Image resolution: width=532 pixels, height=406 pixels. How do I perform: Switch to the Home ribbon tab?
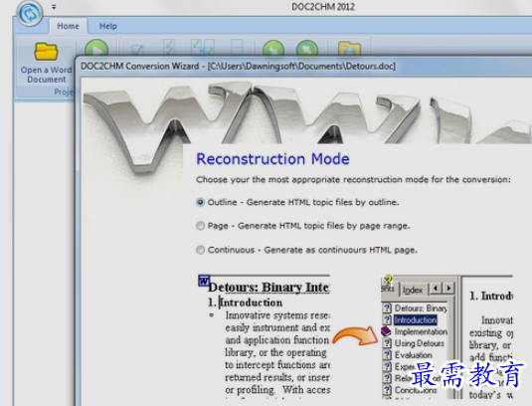pos(68,26)
